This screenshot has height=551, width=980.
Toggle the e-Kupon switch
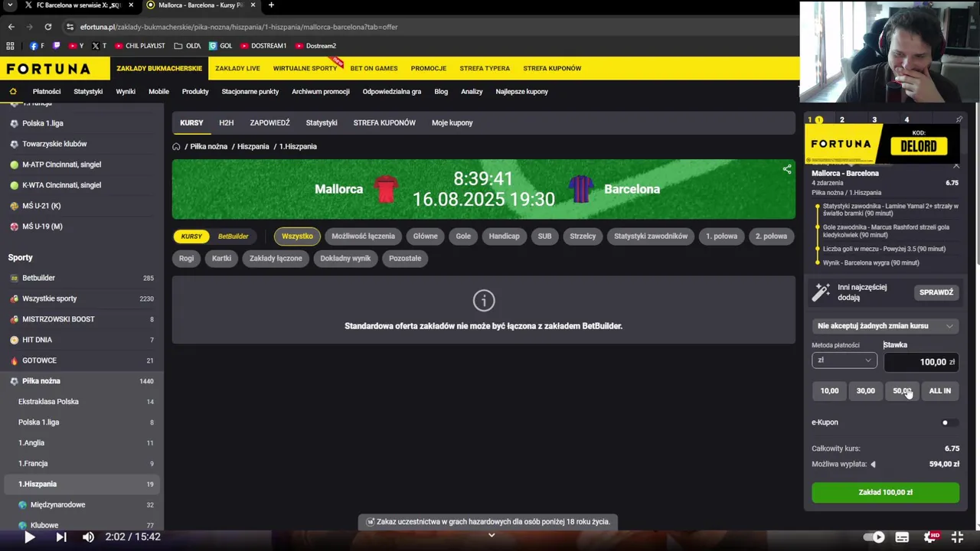(x=949, y=422)
